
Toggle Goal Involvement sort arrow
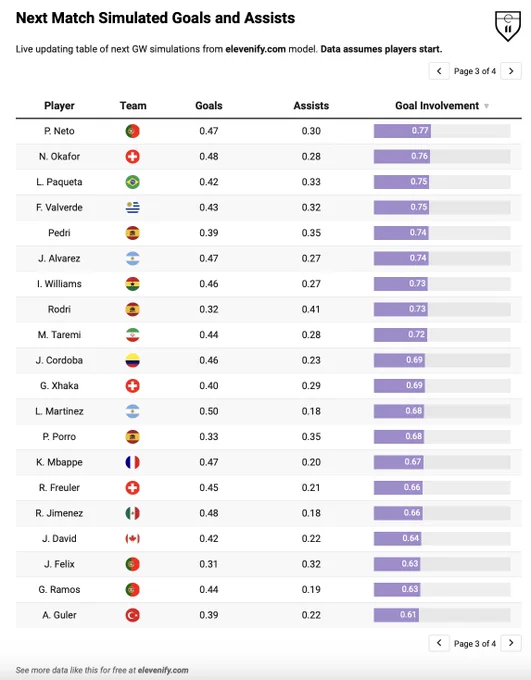point(486,106)
